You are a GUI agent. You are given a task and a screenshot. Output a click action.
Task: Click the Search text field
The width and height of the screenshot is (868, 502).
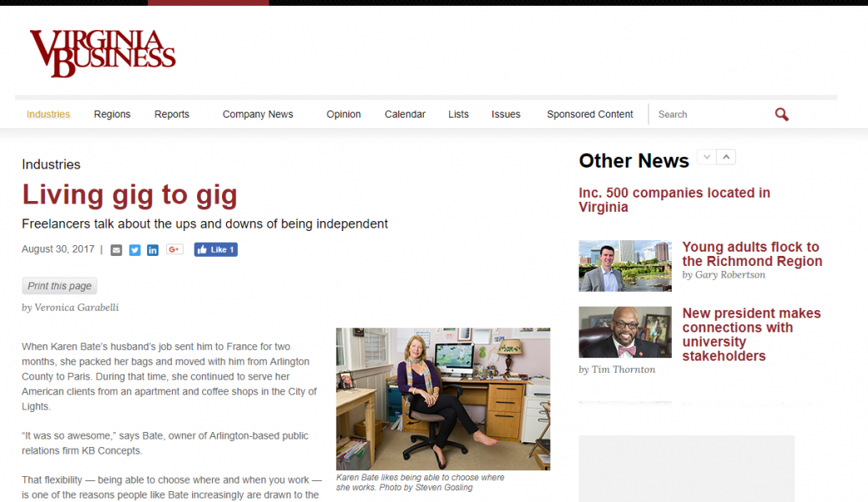coord(711,114)
